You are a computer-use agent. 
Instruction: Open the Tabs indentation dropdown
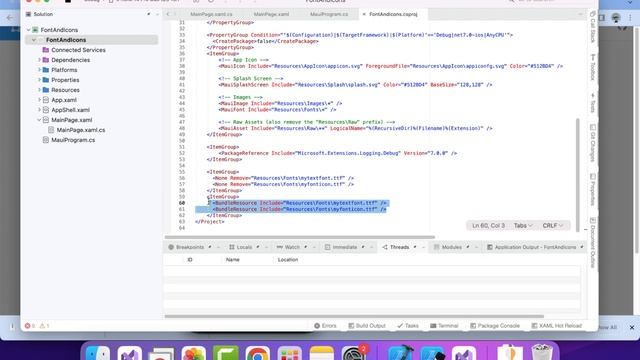(523, 225)
